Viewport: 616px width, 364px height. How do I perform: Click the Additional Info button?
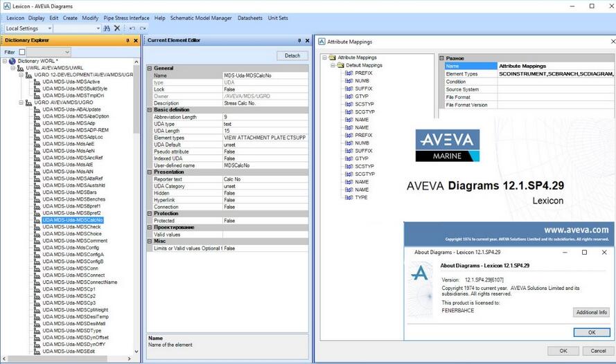[591, 312]
